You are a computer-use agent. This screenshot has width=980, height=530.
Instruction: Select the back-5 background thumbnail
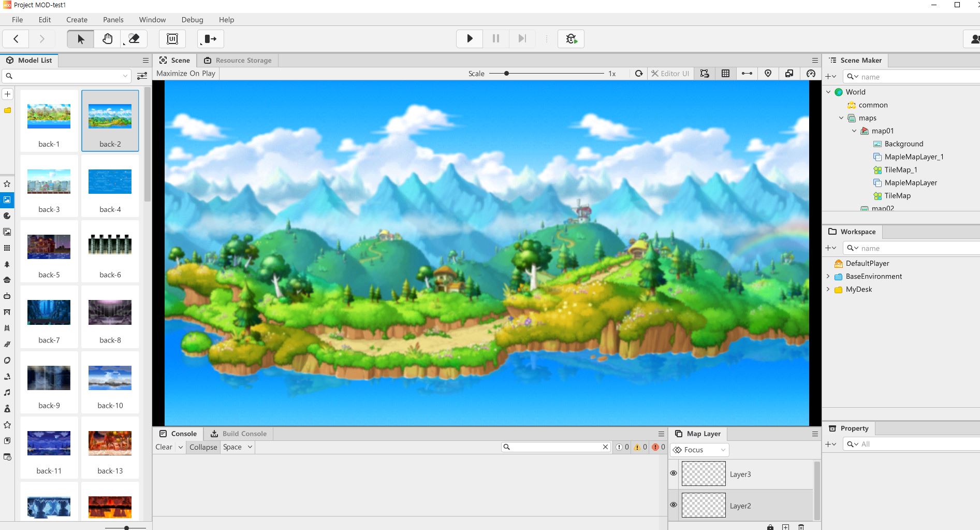click(49, 252)
